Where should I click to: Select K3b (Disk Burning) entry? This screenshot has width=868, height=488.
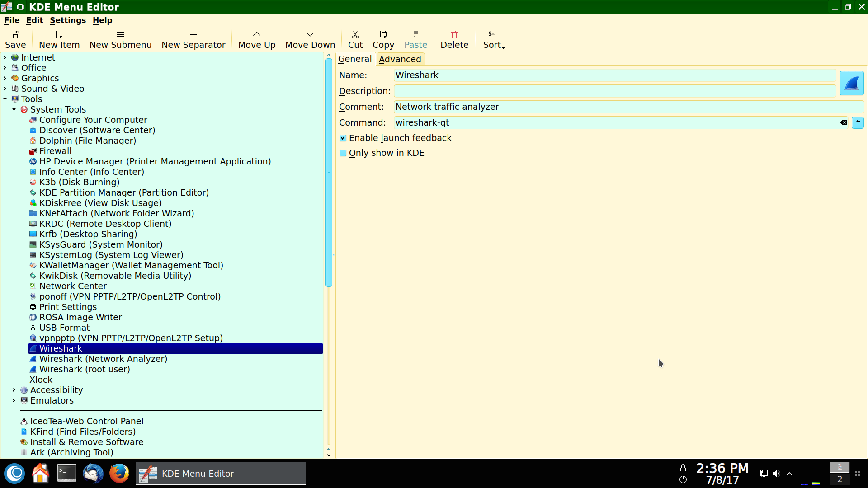pyautogui.click(x=80, y=182)
